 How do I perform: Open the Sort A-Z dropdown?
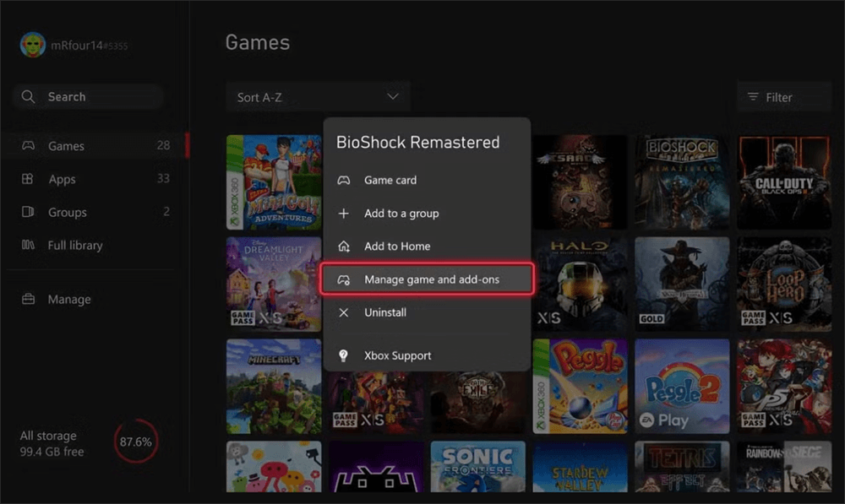point(318,97)
